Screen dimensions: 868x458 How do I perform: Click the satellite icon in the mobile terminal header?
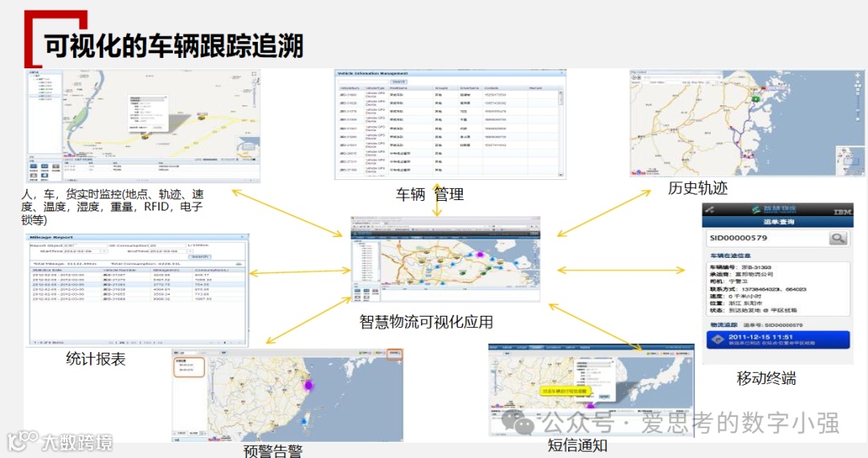[x=710, y=210]
